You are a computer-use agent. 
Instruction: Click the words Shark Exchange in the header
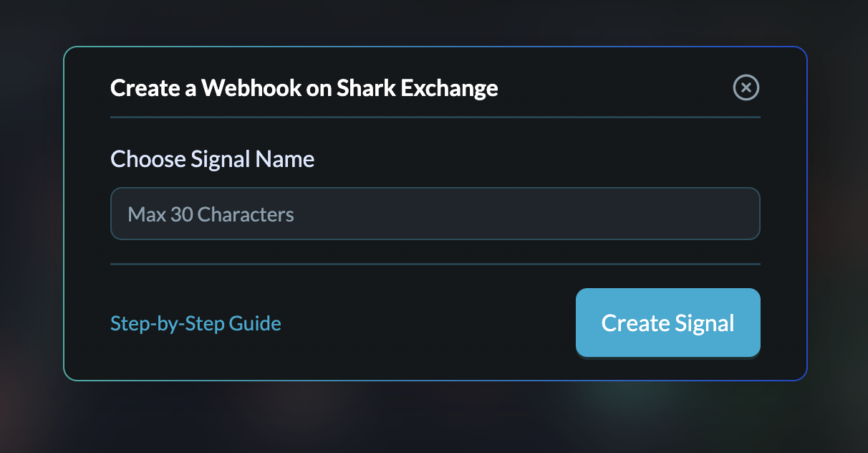coord(418,88)
